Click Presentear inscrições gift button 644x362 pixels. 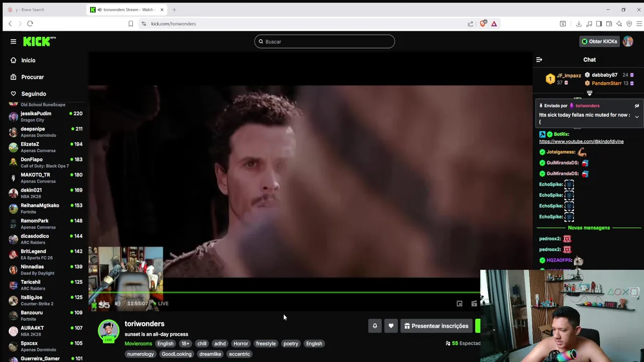436,326
